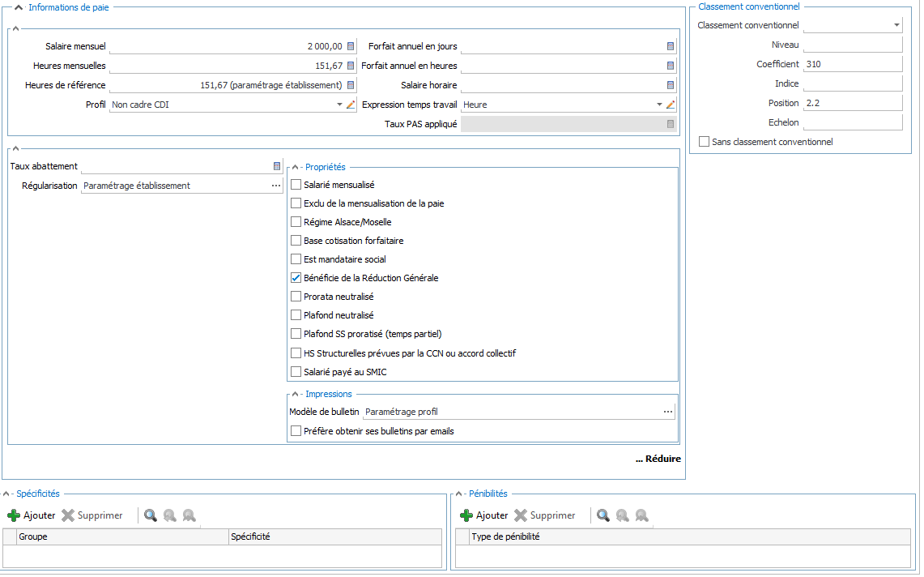The width and height of the screenshot is (924, 577).
Task: Click magnifier search icon in Spécificités toolbar
Action: coord(151,515)
